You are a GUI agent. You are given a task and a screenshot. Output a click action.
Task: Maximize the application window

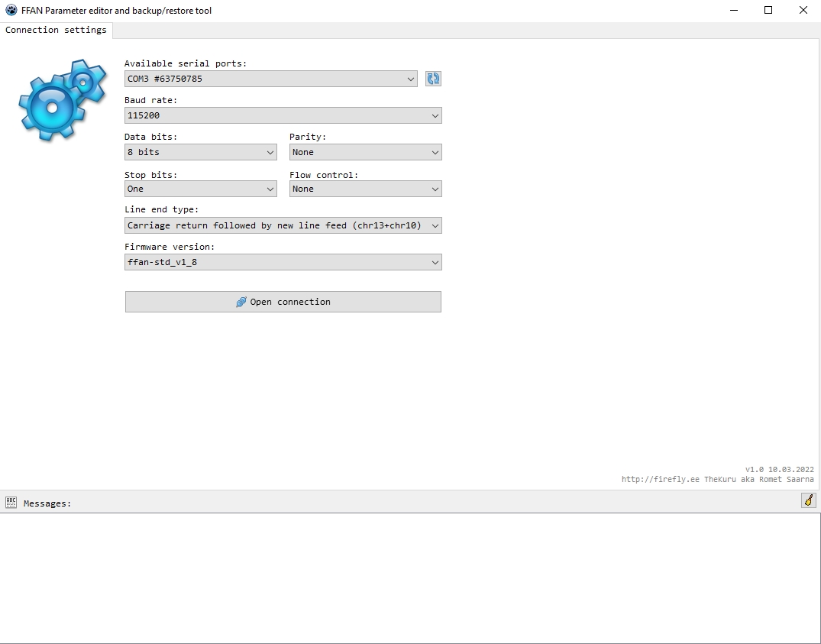[768, 11]
